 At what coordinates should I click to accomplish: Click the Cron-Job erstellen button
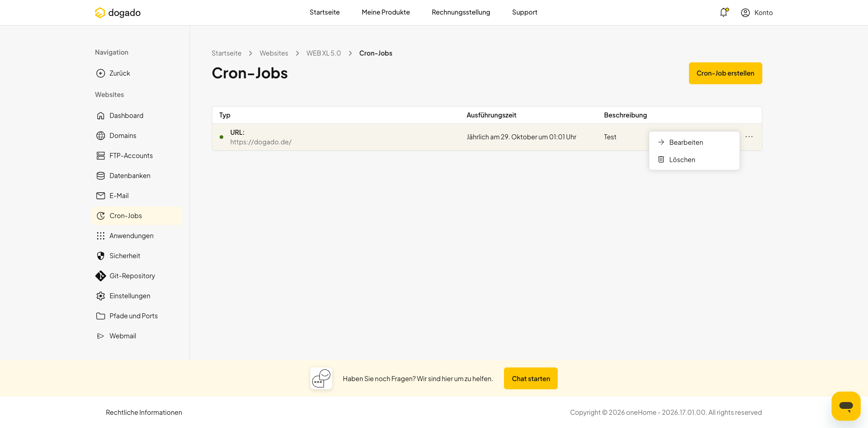725,73
